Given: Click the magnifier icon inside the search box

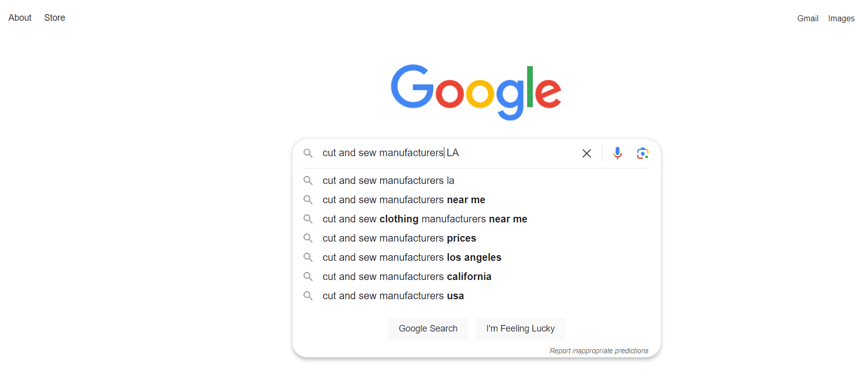Looking at the screenshot, I should pos(308,153).
